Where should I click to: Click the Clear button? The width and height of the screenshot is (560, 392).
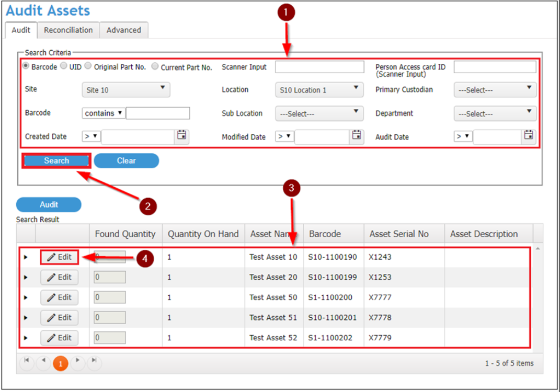click(127, 160)
